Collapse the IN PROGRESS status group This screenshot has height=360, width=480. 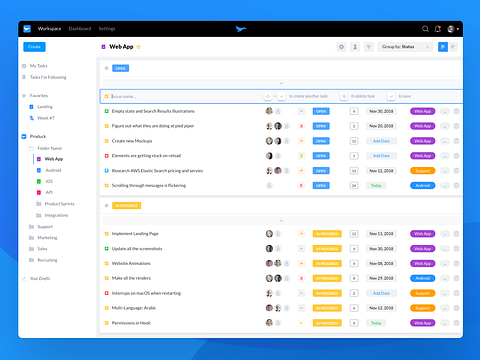tap(106, 206)
